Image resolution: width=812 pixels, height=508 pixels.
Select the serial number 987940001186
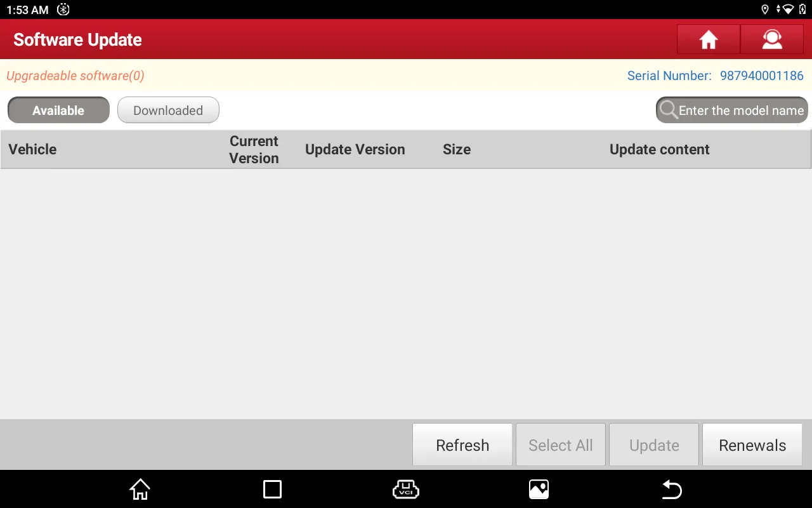point(762,76)
